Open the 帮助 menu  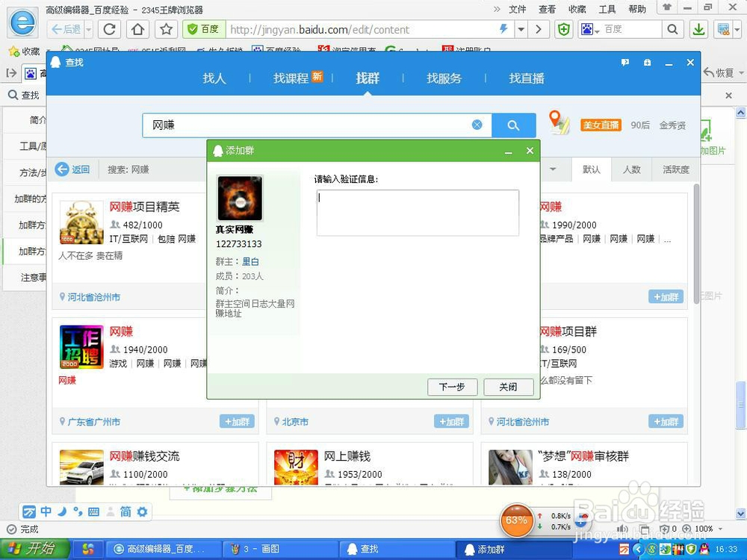[x=637, y=9]
